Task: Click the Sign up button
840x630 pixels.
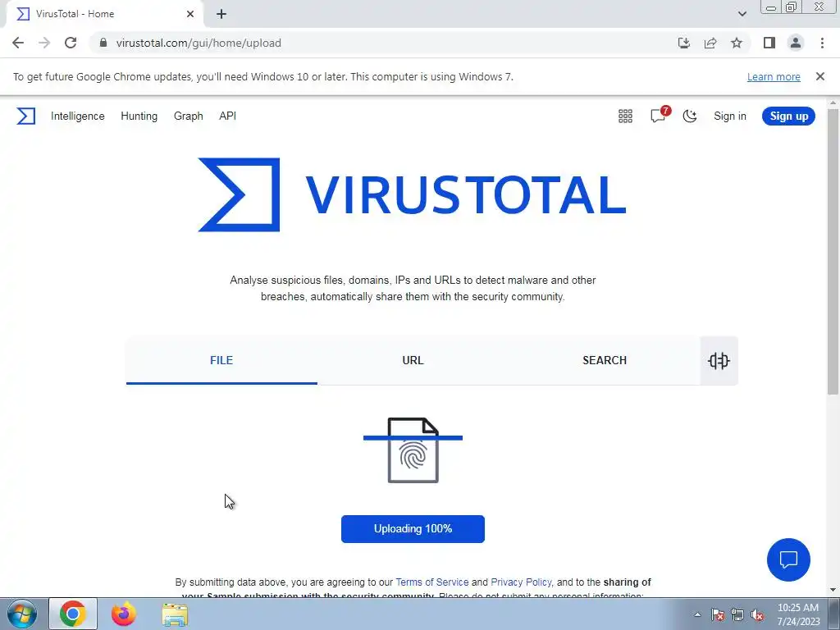Action: (x=788, y=116)
